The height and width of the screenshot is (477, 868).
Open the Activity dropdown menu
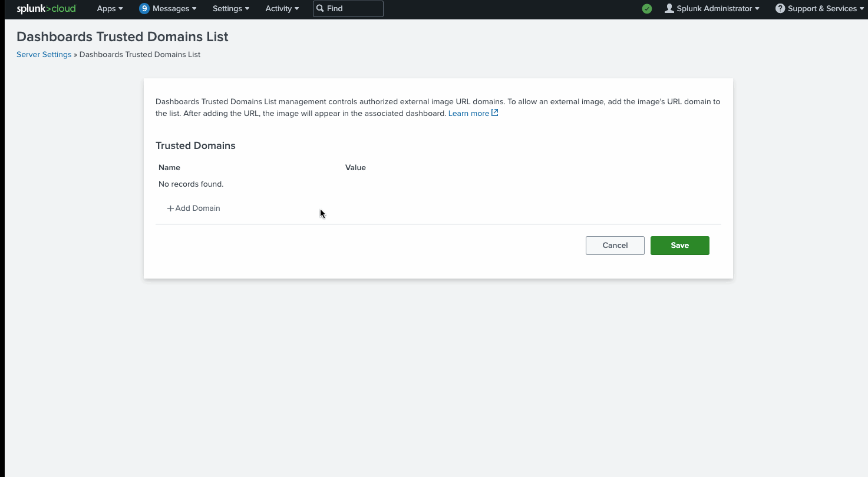click(282, 9)
